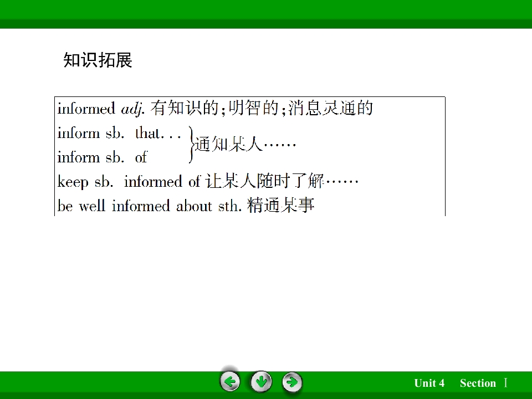This screenshot has height=399, width=532.
Task: Click the 通知某人…… translation
Action: coord(245,144)
